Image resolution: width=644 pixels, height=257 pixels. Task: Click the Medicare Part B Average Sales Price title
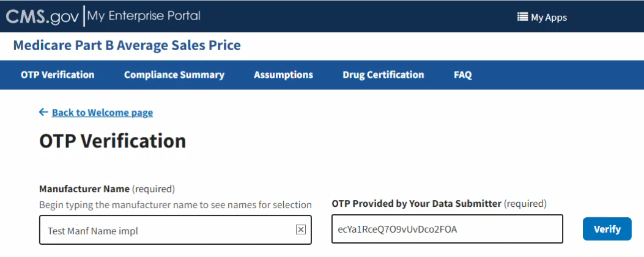point(127,45)
